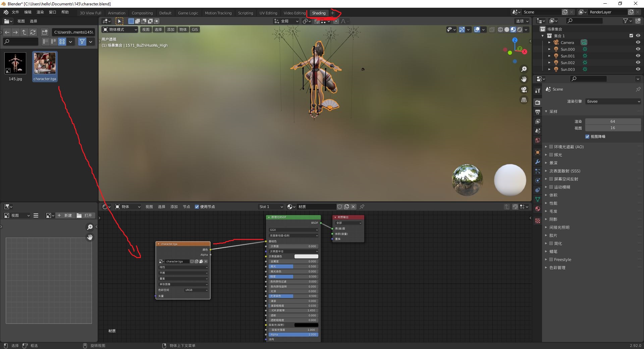
Task: Disable the 视图降噪 checkbox
Action: point(587,137)
